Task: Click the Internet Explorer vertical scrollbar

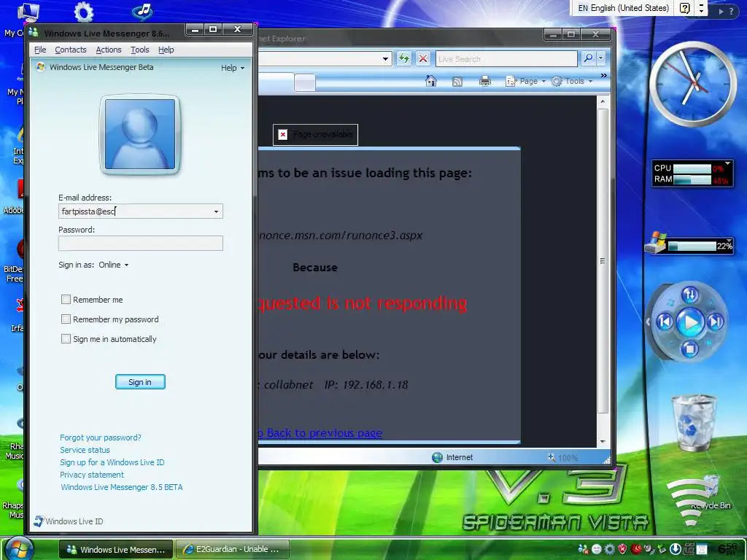Action: pos(603,260)
